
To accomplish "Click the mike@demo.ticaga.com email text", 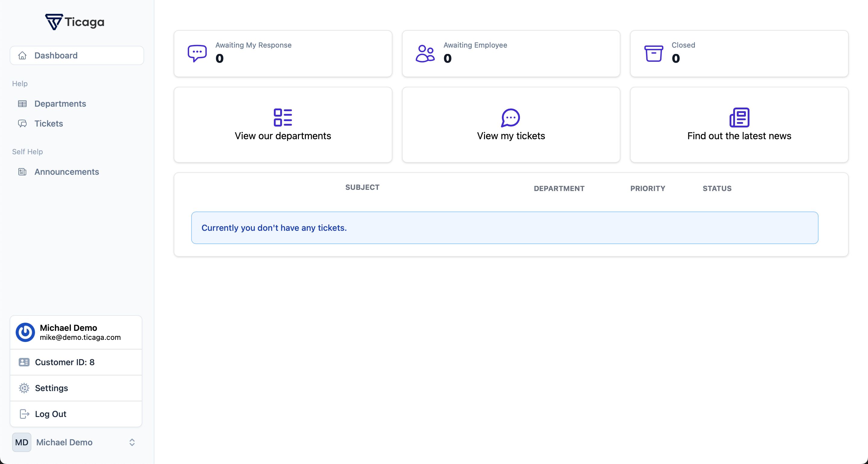I will coord(80,337).
